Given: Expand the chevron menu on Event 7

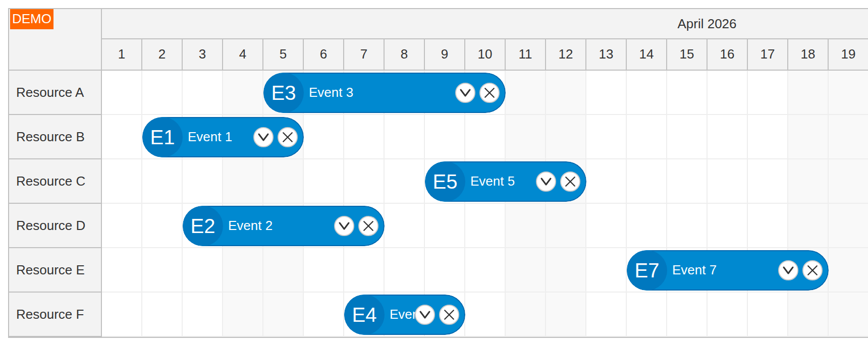Looking at the screenshot, I should coord(788,270).
